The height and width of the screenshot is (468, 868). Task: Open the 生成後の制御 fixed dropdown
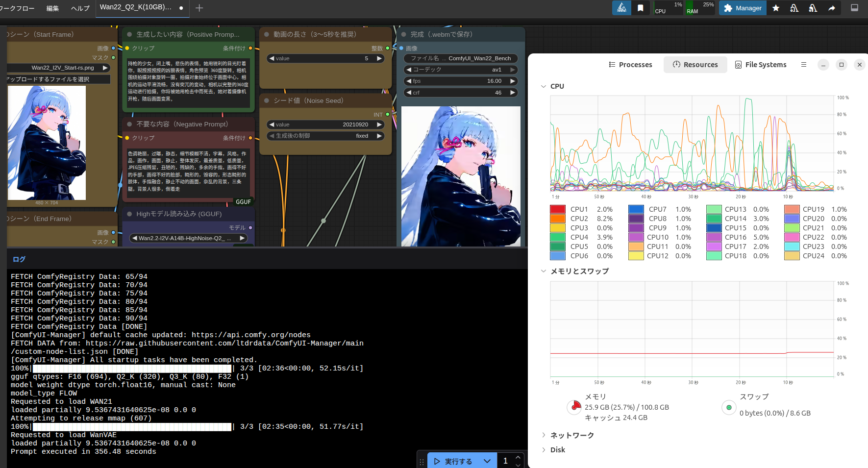tap(325, 136)
